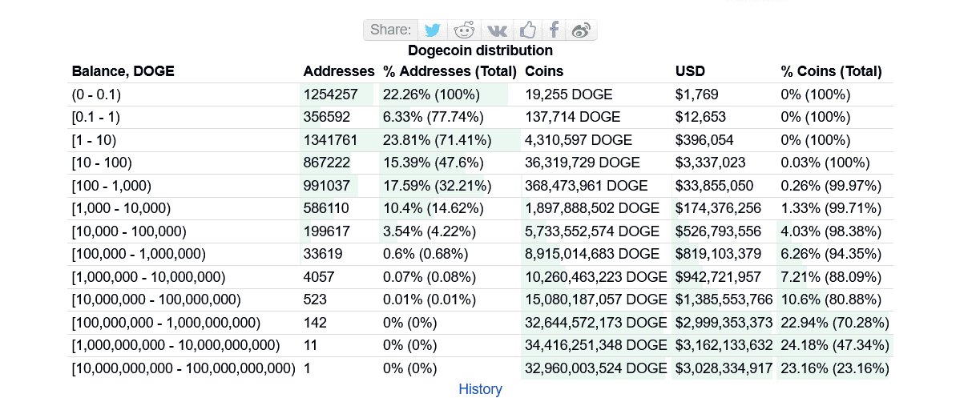The image size is (980, 398).
Task: Share the page on Facebook
Action: click(554, 30)
